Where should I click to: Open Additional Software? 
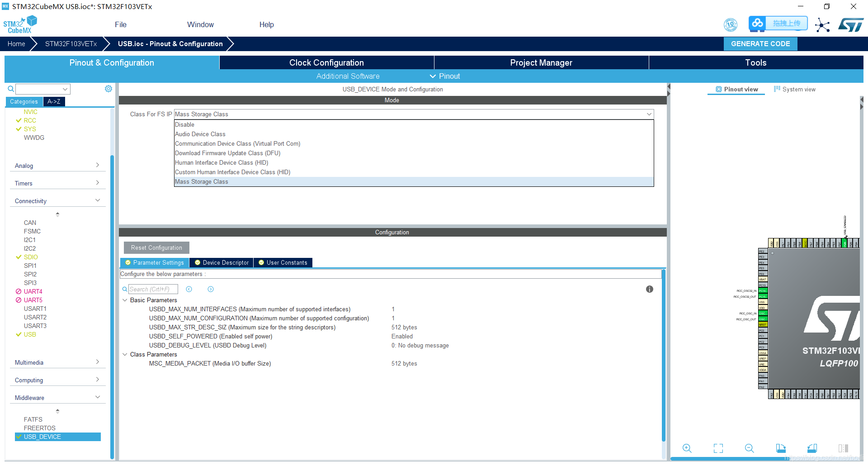coord(348,76)
